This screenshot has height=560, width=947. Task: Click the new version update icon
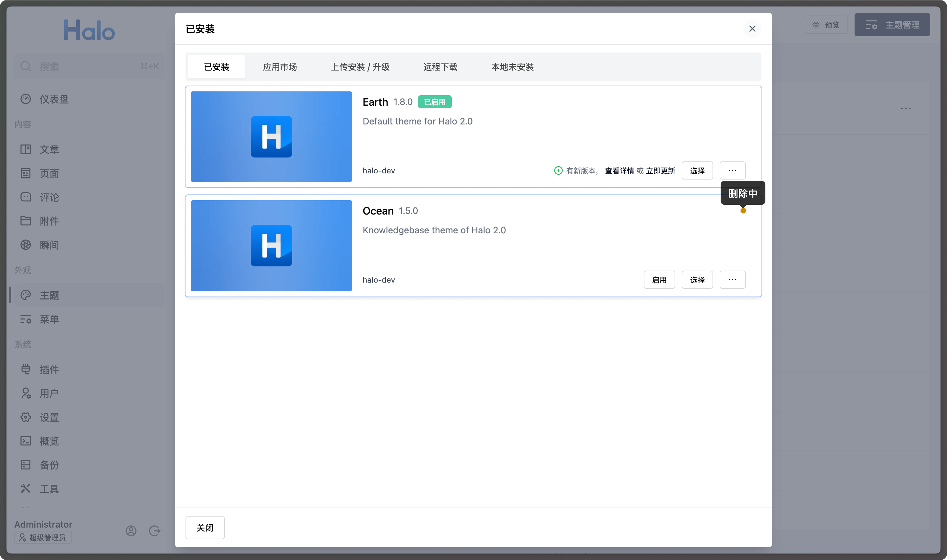pyautogui.click(x=558, y=170)
